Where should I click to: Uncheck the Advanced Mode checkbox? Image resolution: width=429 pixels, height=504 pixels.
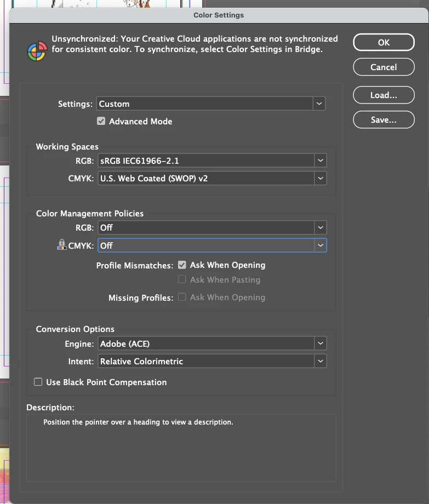pos(101,121)
